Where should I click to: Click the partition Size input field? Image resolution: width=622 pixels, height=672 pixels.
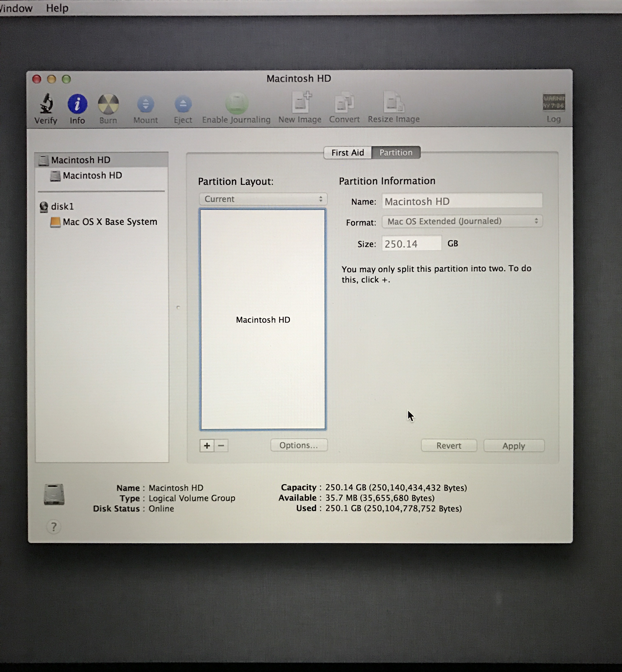click(411, 244)
